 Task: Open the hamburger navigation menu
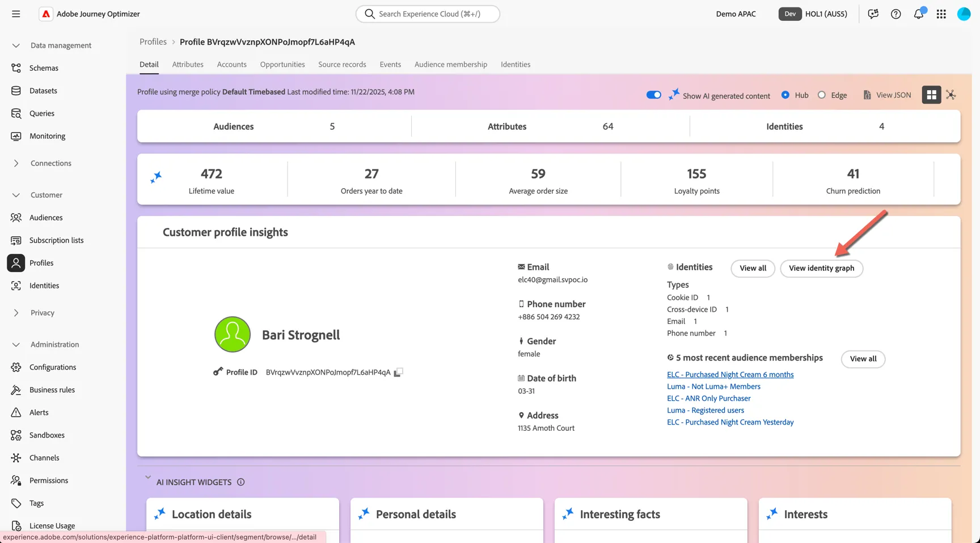coord(16,14)
